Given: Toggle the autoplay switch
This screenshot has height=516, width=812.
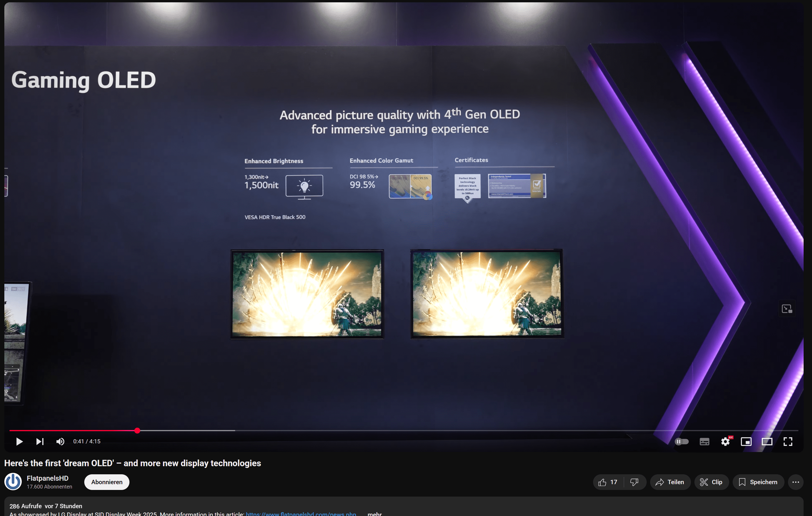Looking at the screenshot, I should tap(681, 442).
